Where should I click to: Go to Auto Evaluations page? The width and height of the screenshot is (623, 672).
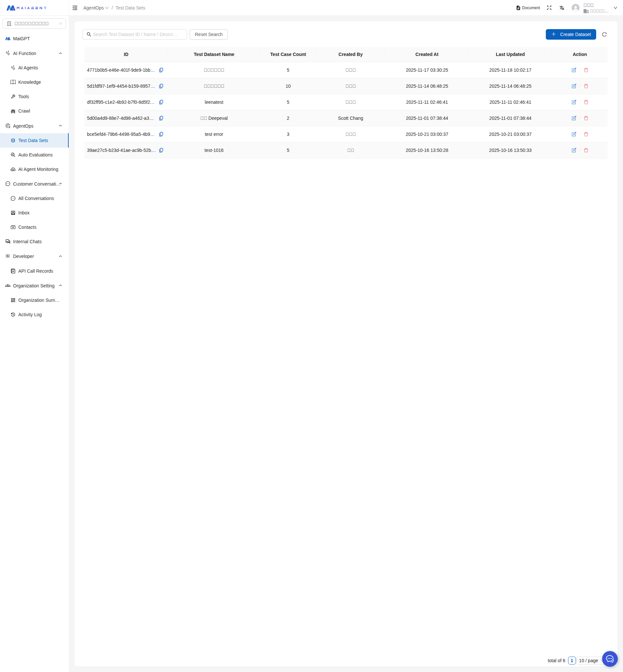coord(35,155)
